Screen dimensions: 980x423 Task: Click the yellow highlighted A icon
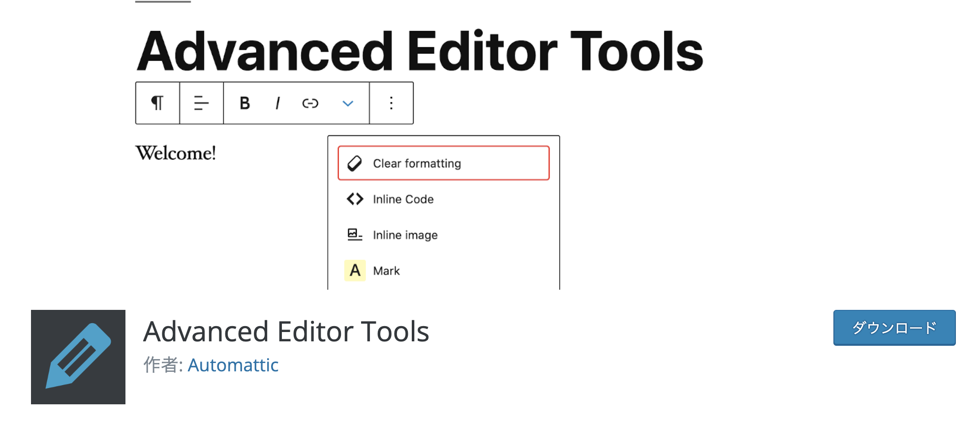pos(355,271)
